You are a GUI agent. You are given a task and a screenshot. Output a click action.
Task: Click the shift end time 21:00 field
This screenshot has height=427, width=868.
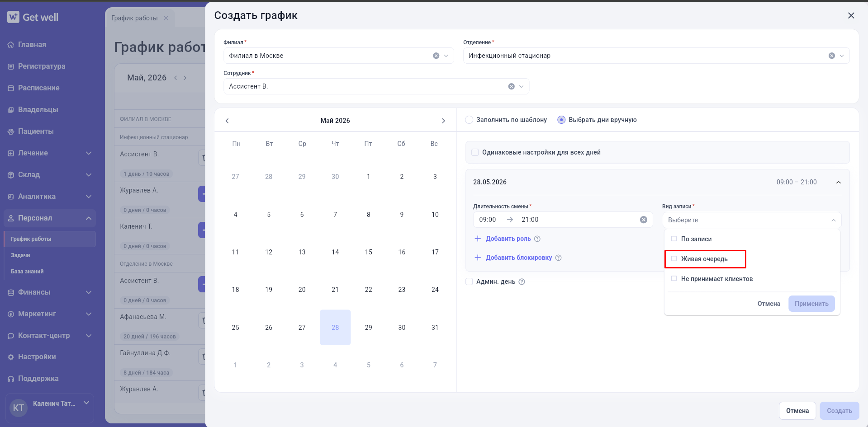click(x=530, y=220)
